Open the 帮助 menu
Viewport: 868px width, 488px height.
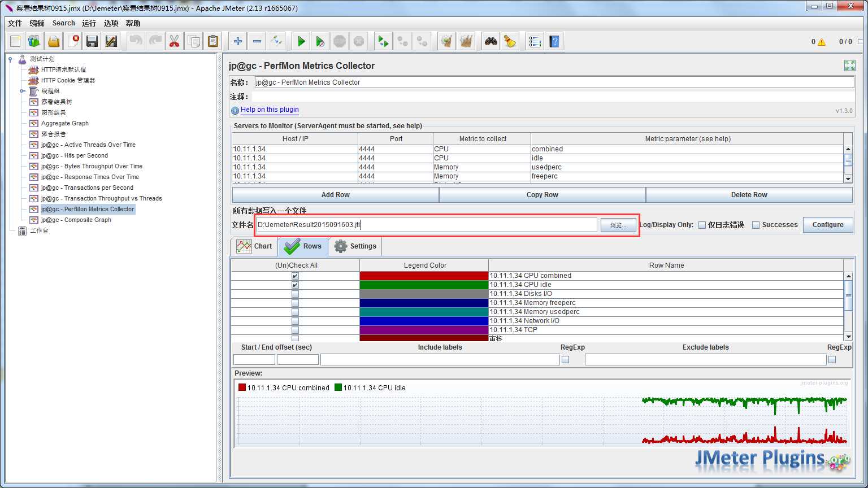pyautogui.click(x=133, y=23)
